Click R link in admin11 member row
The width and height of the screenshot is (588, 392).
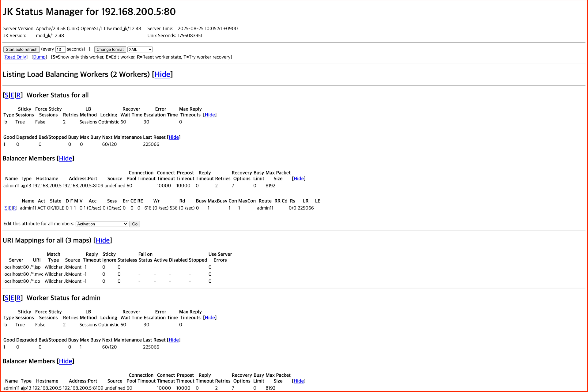click(x=14, y=208)
